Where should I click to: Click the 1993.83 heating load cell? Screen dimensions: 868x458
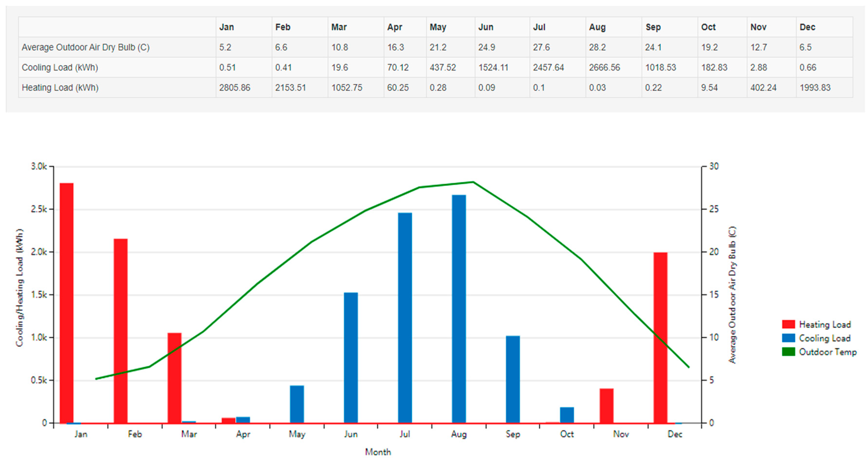tap(815, 88)
